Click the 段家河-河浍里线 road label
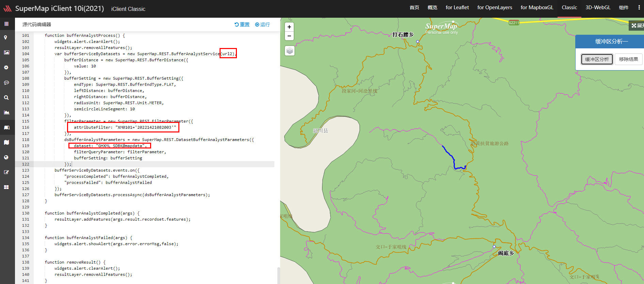This screenshot has width=644, height=284. click(x=359, y=91)
